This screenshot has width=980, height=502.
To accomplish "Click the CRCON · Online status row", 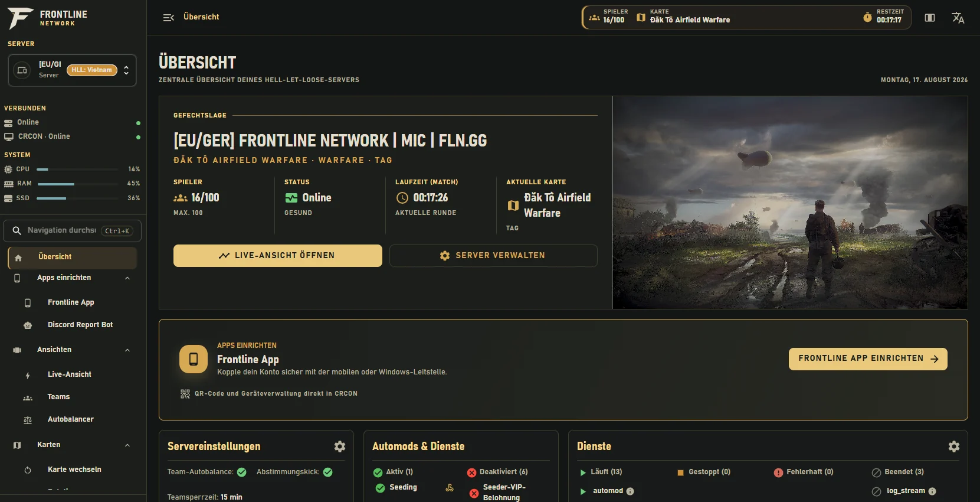I will pos(72,137).
